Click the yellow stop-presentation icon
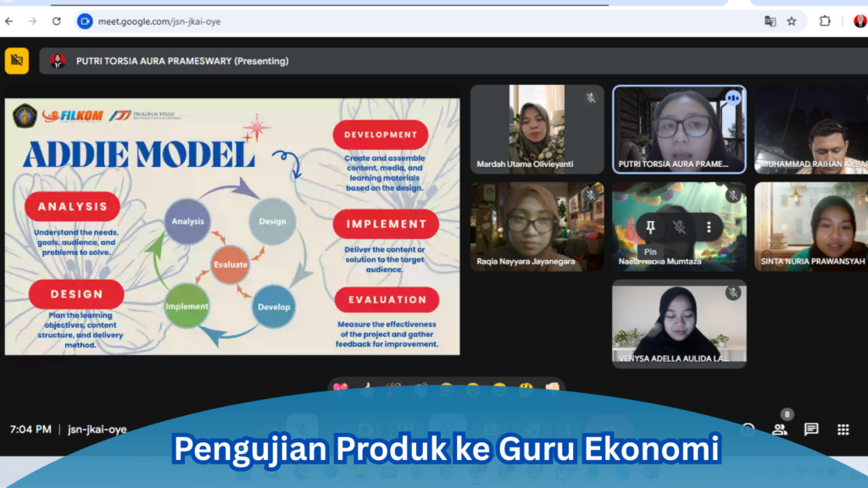The width and height of the screenshot is (868, 488). (x=16, y=60)
